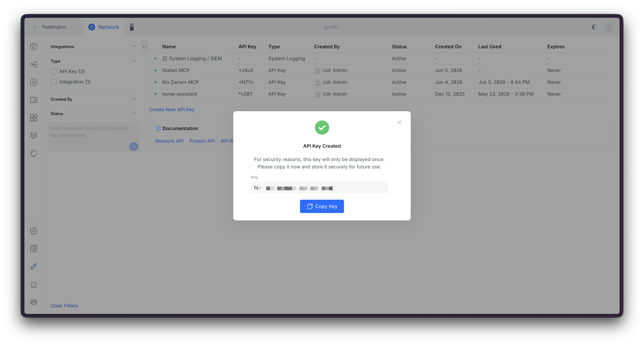Click the System Logging row icon
This screenshot has width=644, height=345.
coord(165,58)
